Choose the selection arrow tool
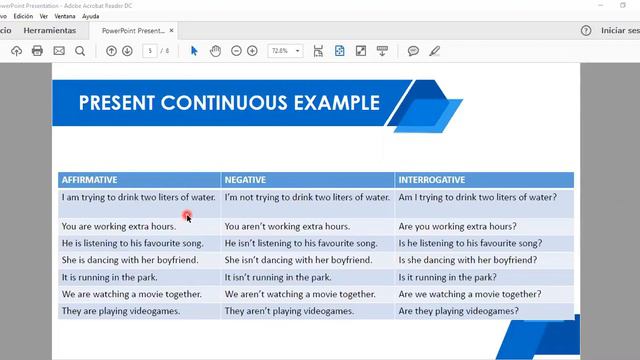This screenshot has height=360, width=640. 194,51
